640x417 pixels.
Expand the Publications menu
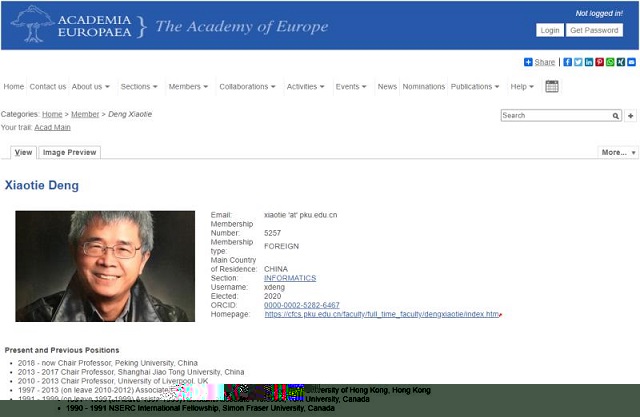(475, 87)
